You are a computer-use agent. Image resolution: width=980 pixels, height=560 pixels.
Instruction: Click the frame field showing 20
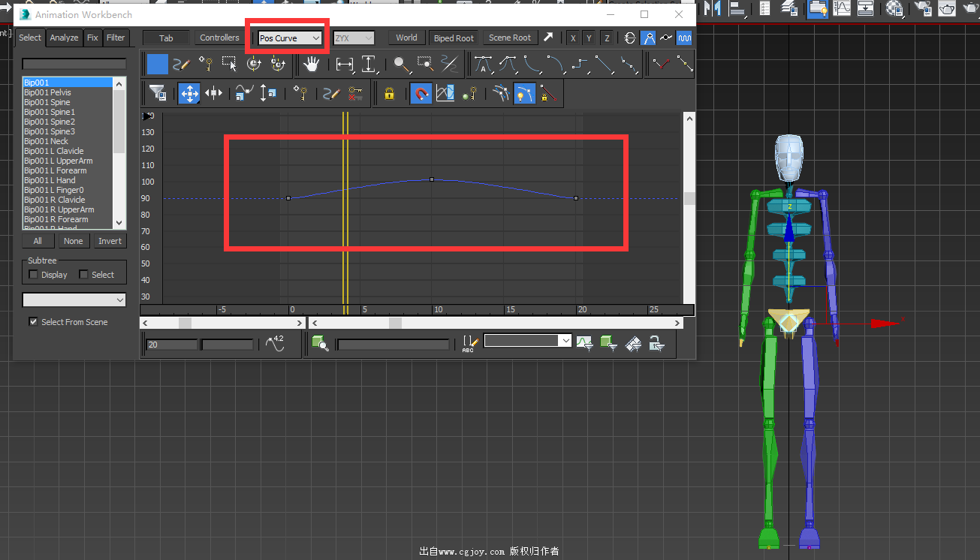(172, 345)
